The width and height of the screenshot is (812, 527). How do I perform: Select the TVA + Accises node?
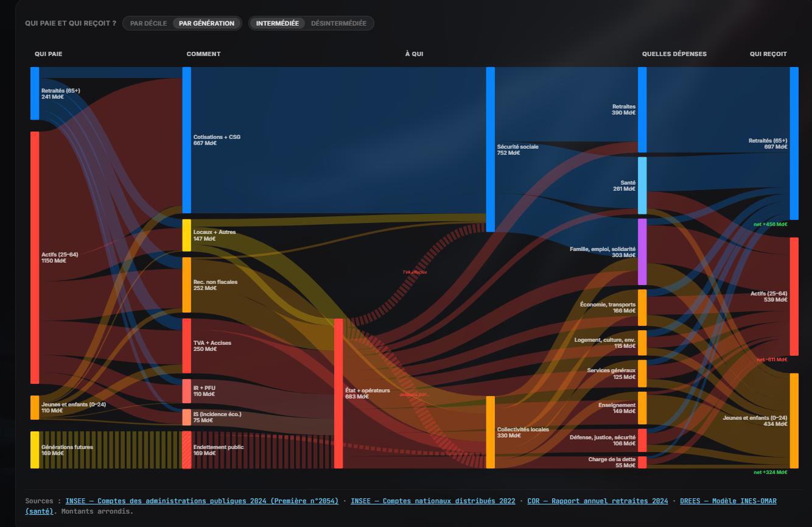pos(187,345)
